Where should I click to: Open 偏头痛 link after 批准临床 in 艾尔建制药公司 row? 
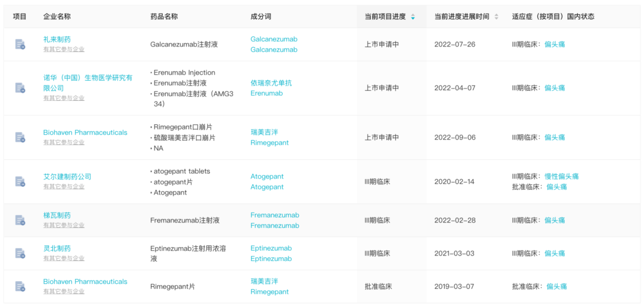click(556, 187)
